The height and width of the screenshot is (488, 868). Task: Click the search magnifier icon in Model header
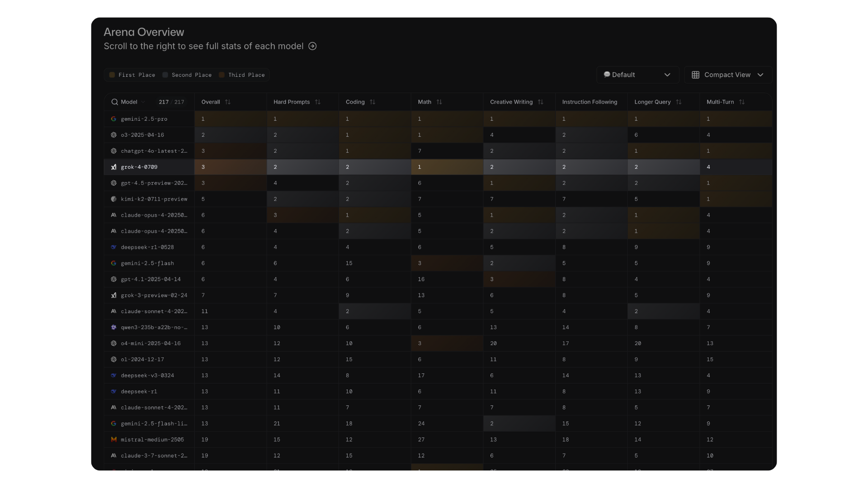pos(115,102)
